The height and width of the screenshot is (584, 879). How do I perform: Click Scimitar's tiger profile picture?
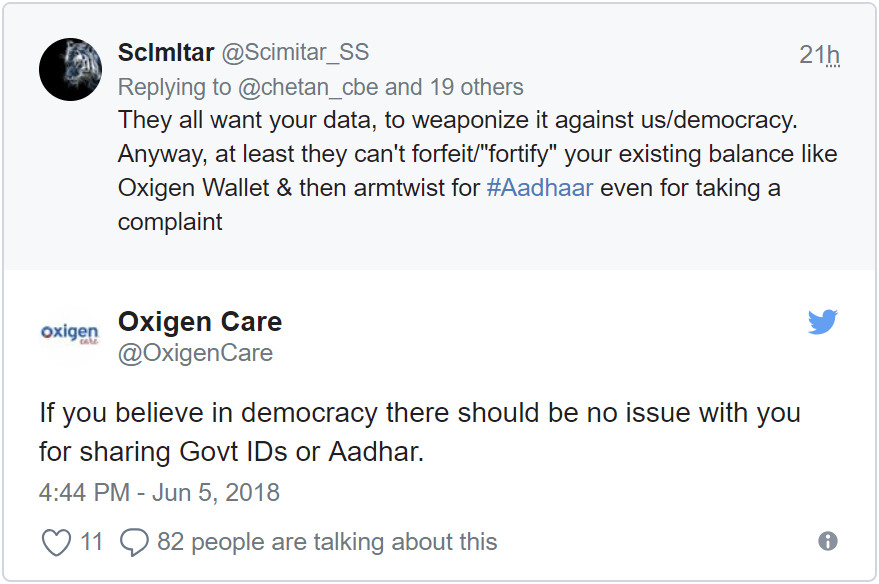[x=70, y=70]
